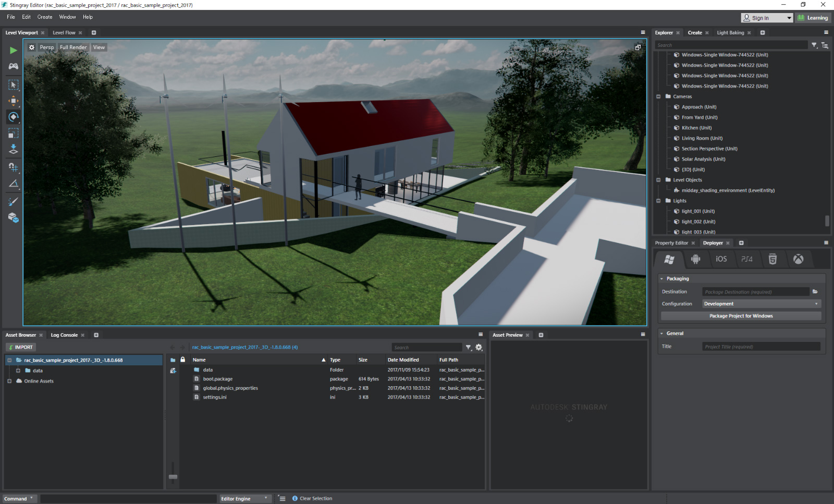Open Asset Browser filter icon

coord(469,348)
